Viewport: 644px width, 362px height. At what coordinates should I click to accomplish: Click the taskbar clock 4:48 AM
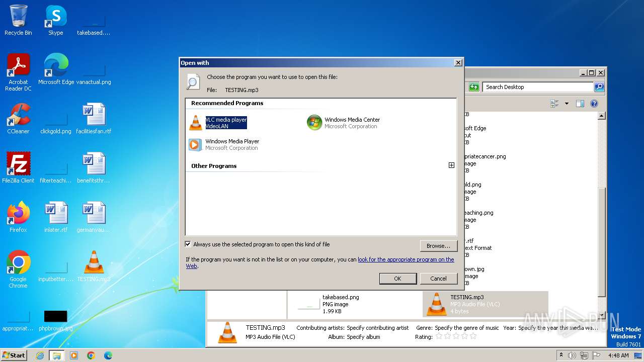coord(618,355)
